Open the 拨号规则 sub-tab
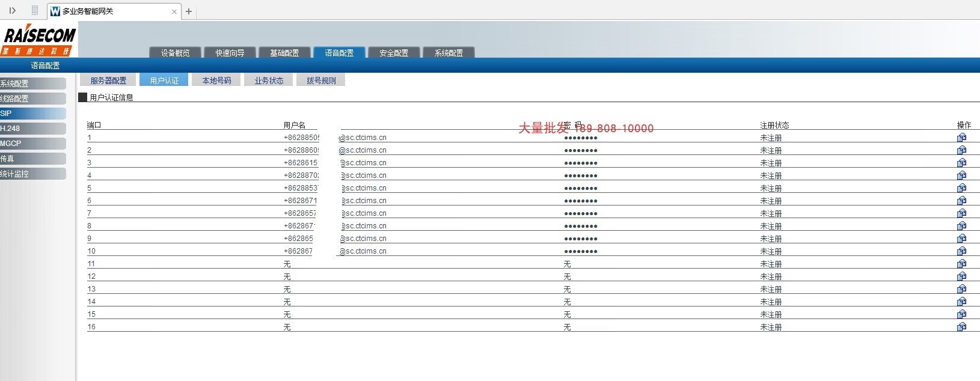This screenshot has width=980, height=381. coord(321,81)
